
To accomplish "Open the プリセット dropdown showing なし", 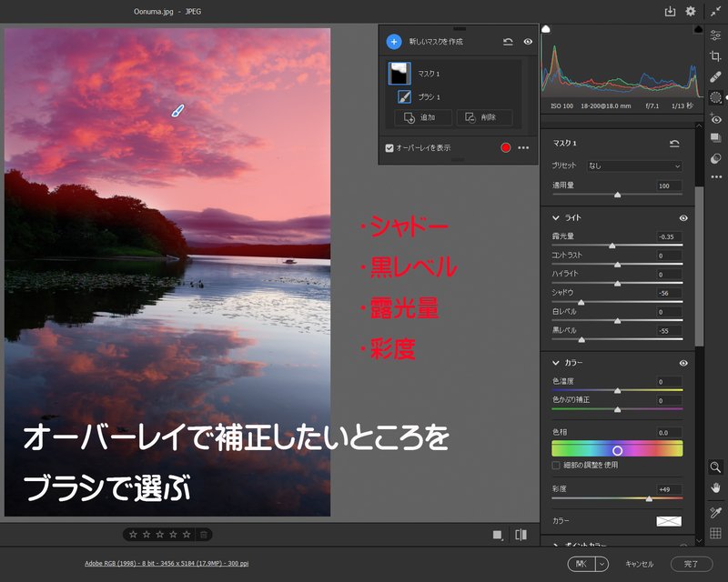I will 634,166.
